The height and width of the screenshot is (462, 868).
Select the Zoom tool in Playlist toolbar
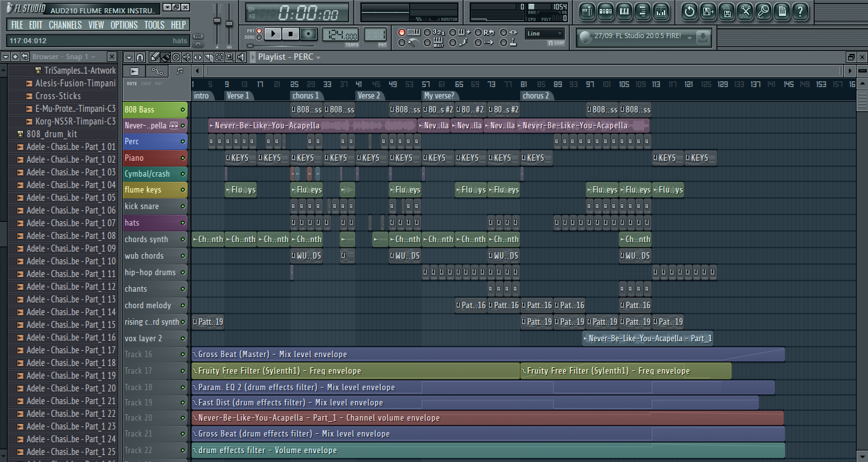230,57
